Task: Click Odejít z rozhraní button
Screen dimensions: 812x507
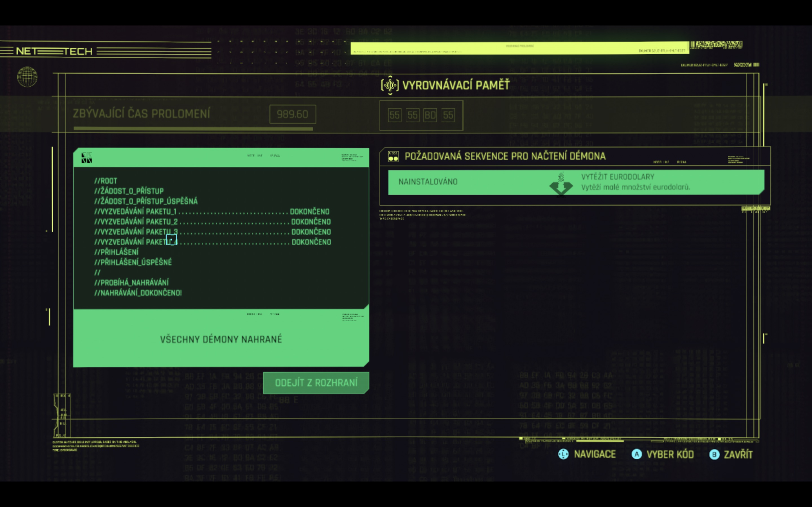Action: (316, 383)
